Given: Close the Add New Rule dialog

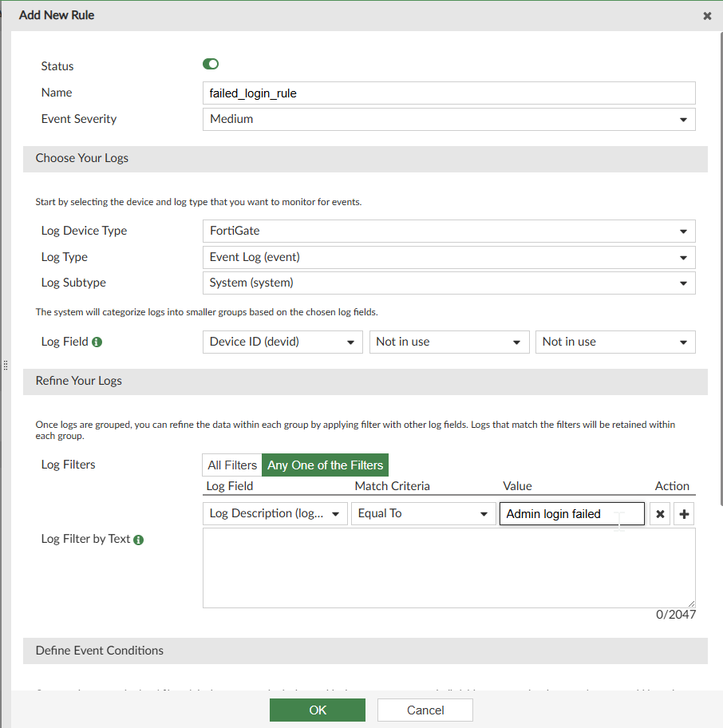Looking at the screenshot, I should (707, 16).
